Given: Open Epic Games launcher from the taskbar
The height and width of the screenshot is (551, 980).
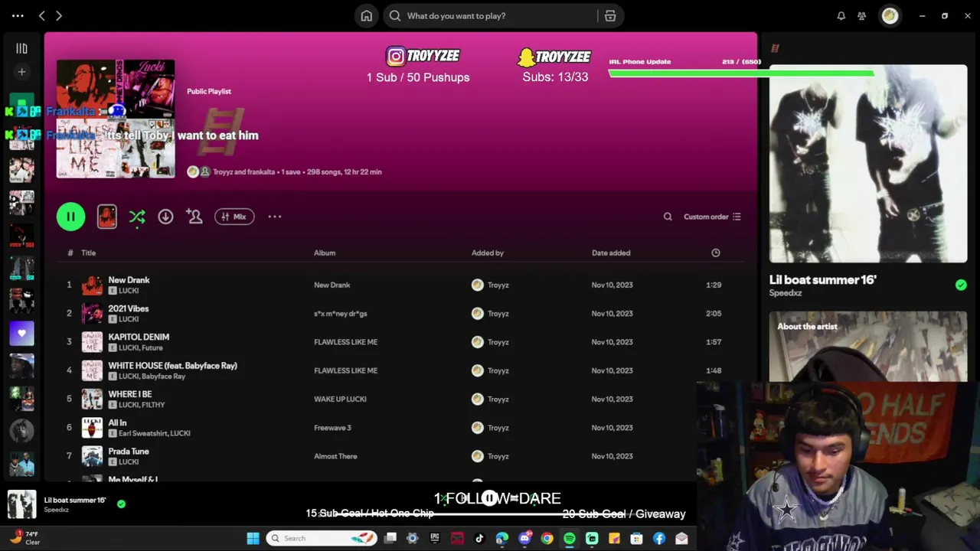Looking at the screenshot, I should (x=435, y=538).
